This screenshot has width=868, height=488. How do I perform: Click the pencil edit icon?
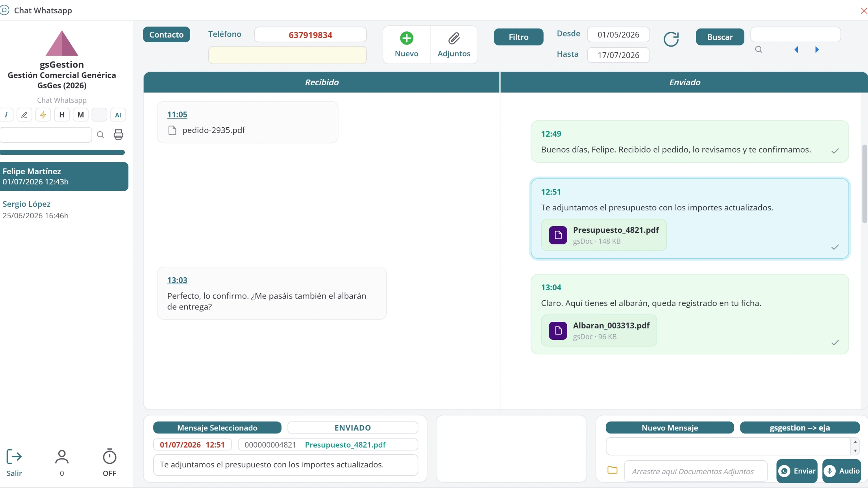pos(24,115)
